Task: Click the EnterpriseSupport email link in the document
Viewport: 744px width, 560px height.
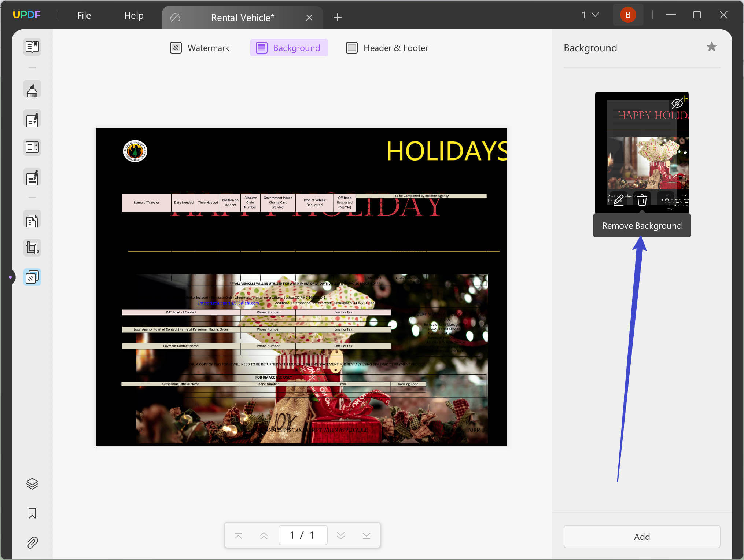Action: [x=228, y=303]
